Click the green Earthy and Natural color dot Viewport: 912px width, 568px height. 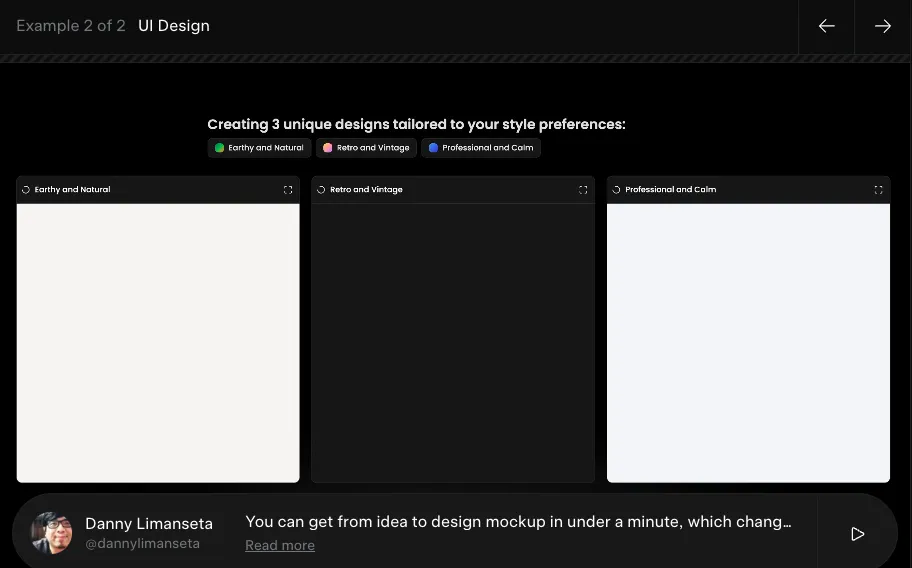(220, 148)
